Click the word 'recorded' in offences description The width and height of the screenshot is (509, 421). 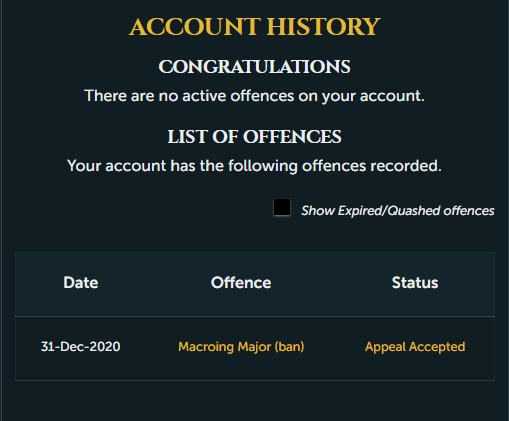point(406,166)
